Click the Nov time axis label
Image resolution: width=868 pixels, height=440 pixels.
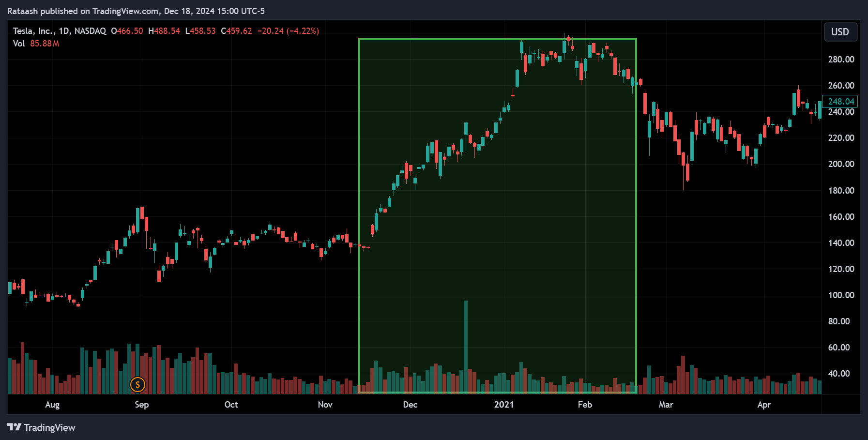(x=325, y=405)
